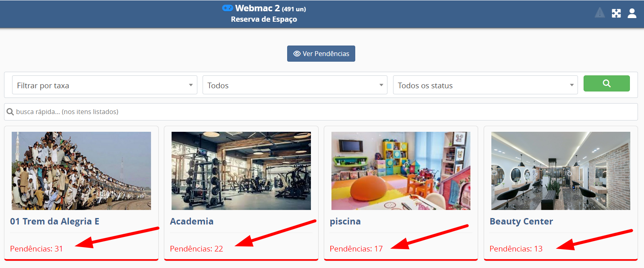The height and width of the screenshot is (268, 644).
Task: Click the crowded train thumbnail image
Action: (81, 171)
